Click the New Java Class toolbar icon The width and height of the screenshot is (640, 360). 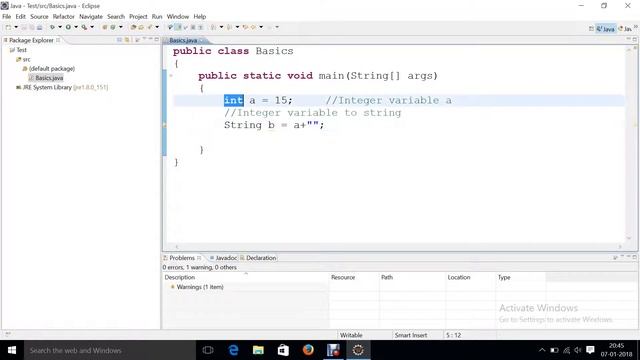[113, 27]
